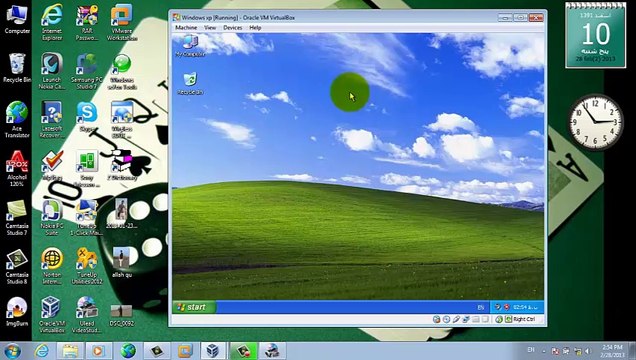The width and height of the screenshot is (636, 360).
Task: Select the allah qu image file
Action: click(x=122, y=263)
